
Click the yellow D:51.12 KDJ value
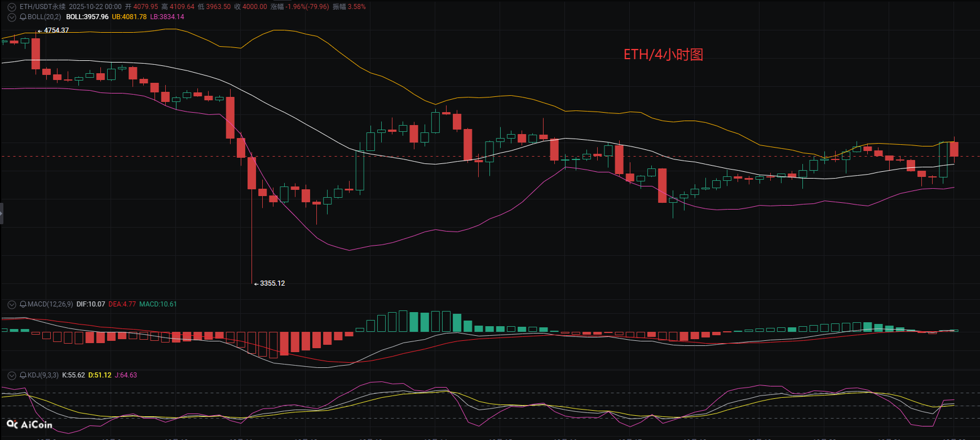[100, 375]
